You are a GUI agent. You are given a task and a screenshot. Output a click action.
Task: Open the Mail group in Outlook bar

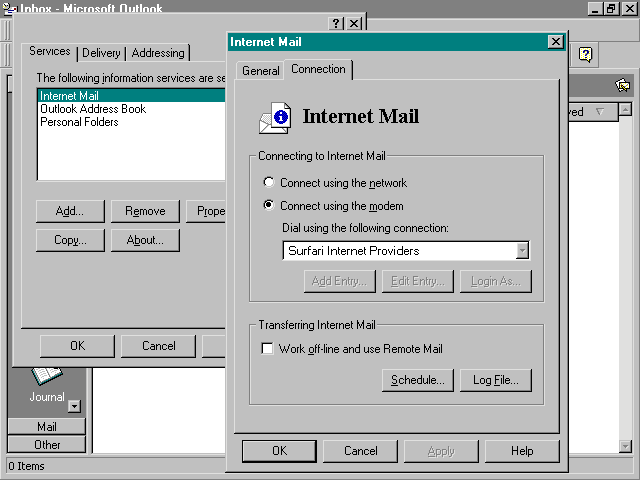coord(47,427)
